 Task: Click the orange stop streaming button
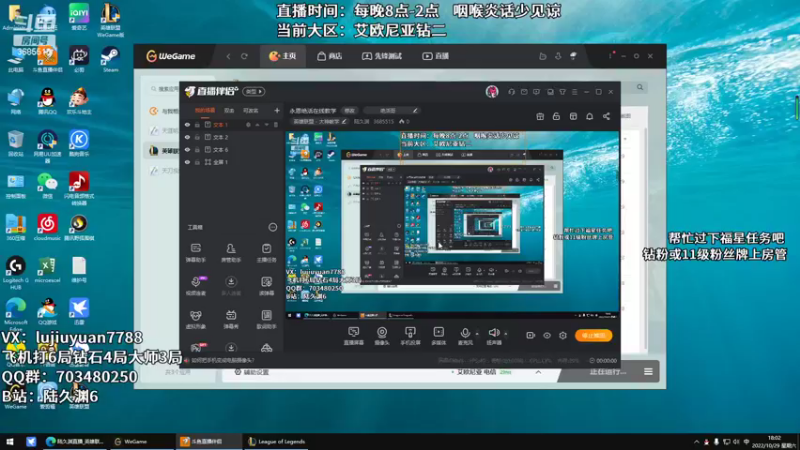[593, 335]
